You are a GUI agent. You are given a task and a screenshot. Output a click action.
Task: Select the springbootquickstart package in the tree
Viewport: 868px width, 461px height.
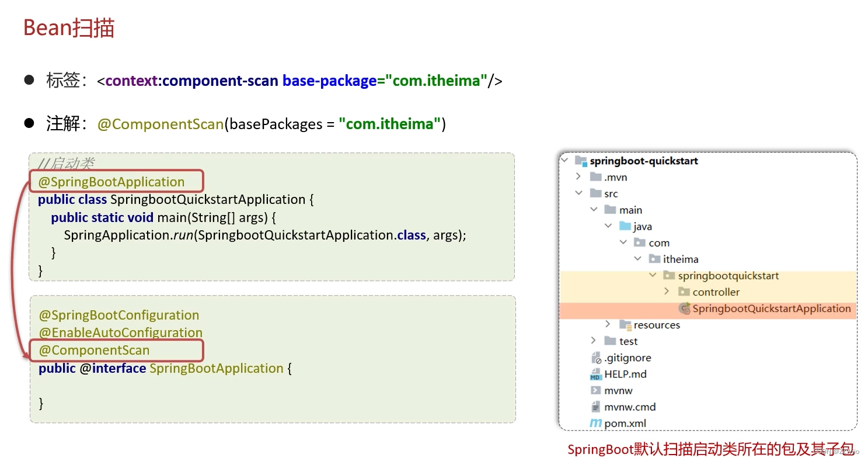tap(728, 275)
